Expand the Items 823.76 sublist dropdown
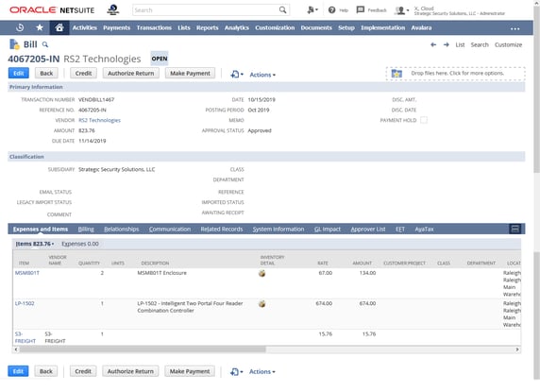This screenshot has height=392, width=540. [35, 244]
